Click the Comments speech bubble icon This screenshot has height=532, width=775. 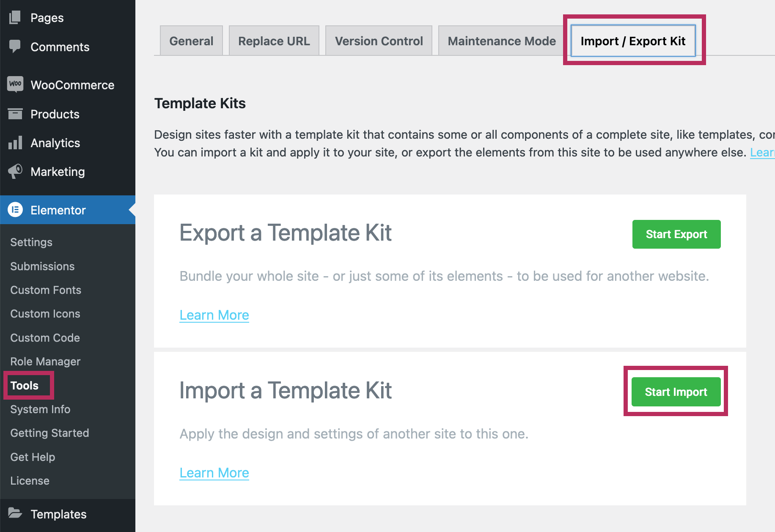pyautogui.click(x=15, y=47)
